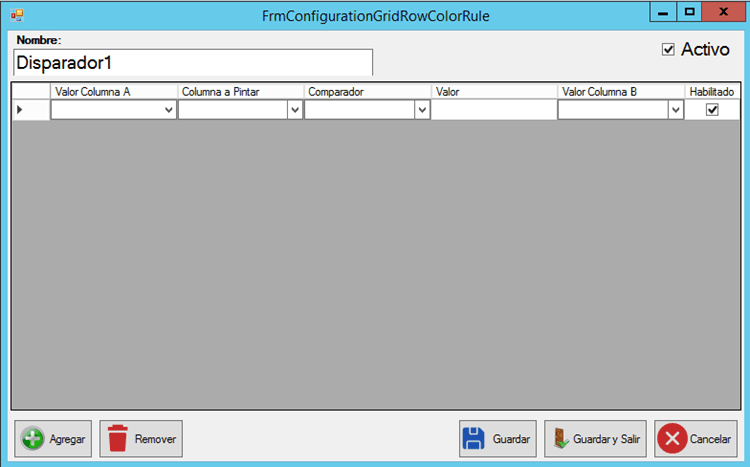Select the row using the arrow row header
The width and height of the screenshot is (750, 467).
(x=30, y=110)
